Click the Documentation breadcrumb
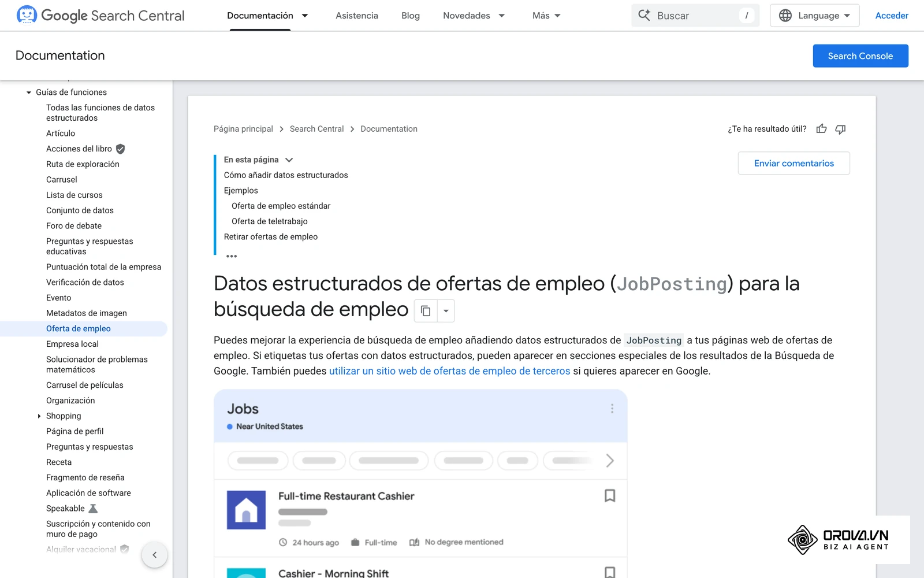924x578 pixels. click(389, 129)
